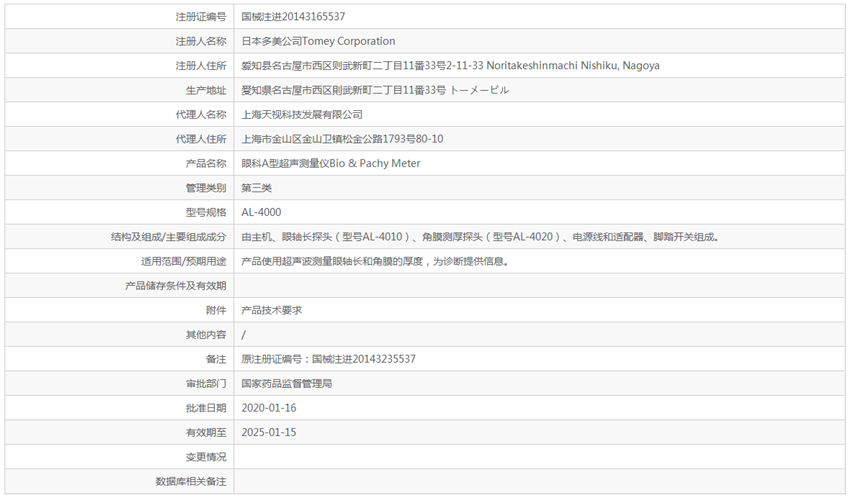This screenshot has height=497, width=850.
Task: Select 上海天视科技发展有限公司 value
Action: click(302, 114)
